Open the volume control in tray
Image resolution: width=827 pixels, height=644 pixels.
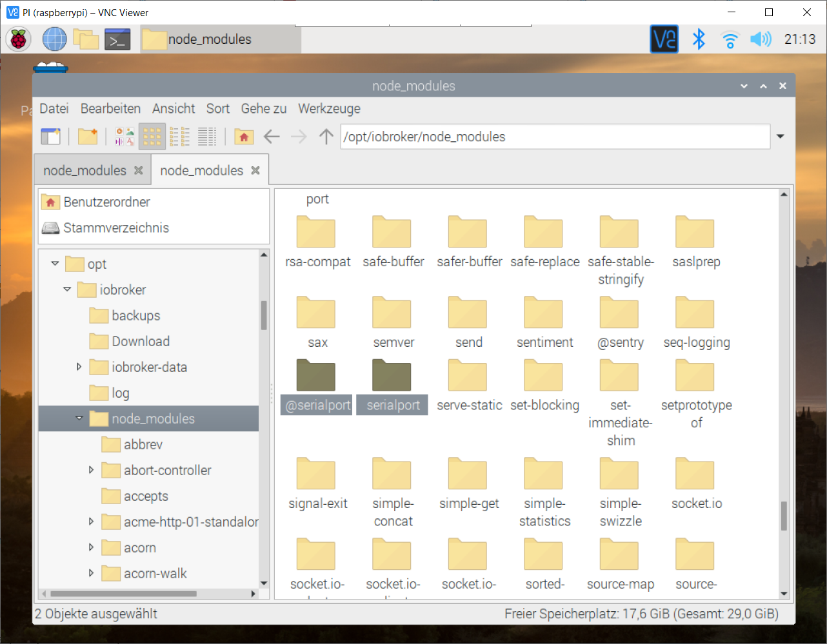click(x=761, y=39)
